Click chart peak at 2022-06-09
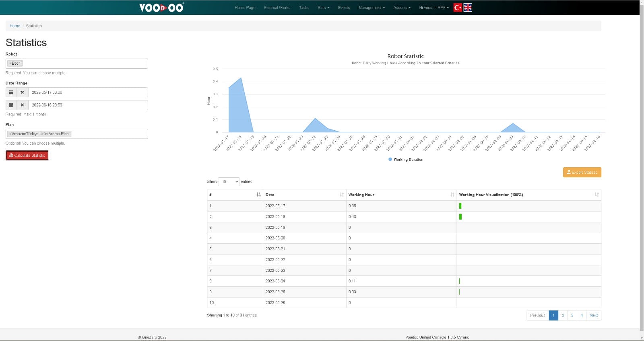This screenshot has height=341, width=644. [513, 123]
